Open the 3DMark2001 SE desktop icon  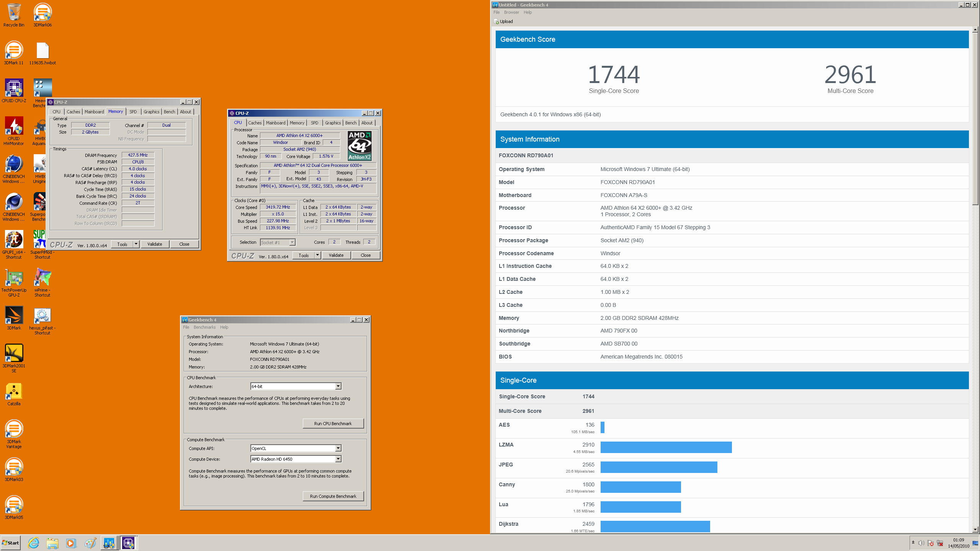point(14,358)
